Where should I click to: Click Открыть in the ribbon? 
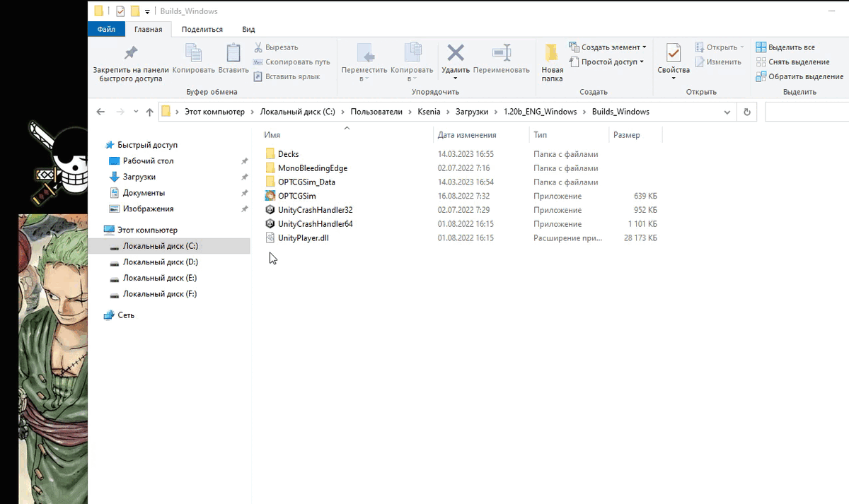[x=720, y=47]
